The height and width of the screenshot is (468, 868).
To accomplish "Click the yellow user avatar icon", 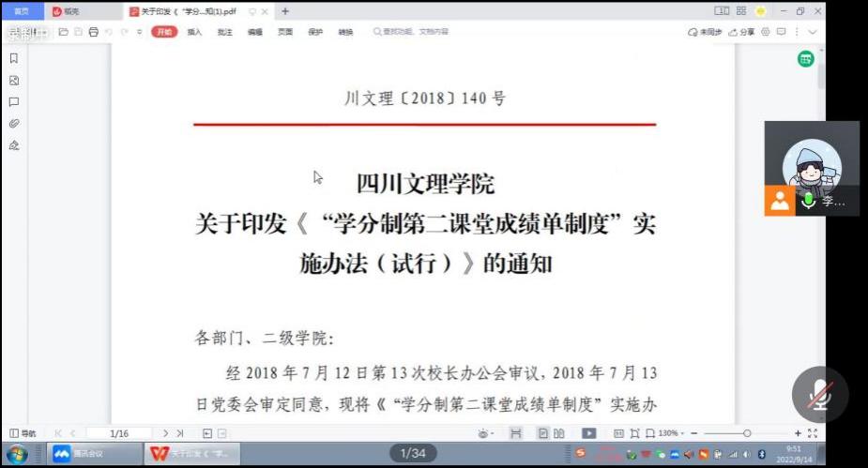I will click(761, 11).
